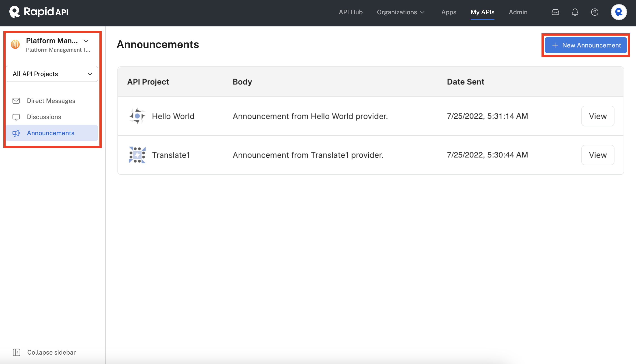Click the RapidAPI logo
The width and height of the screenshot is (636, 364).
(x=39, y=12)
